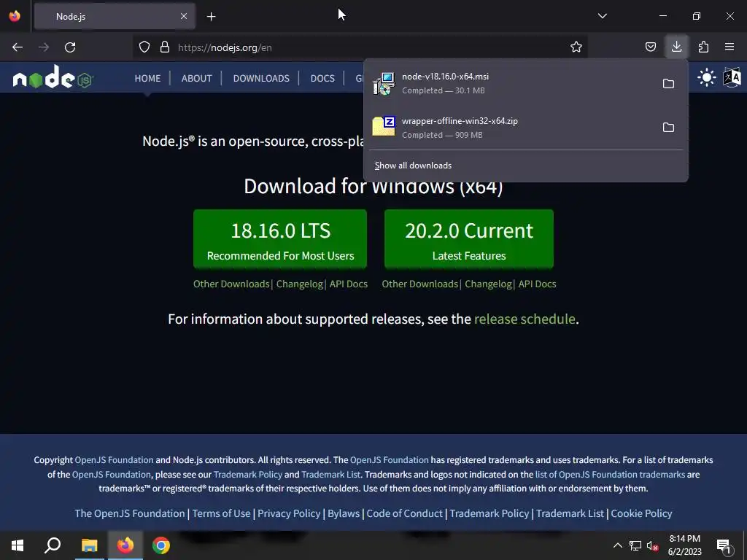Open Terms of Use footer link
The width and height of the screenshot is (747, 560).
click(x=221, y=513)
